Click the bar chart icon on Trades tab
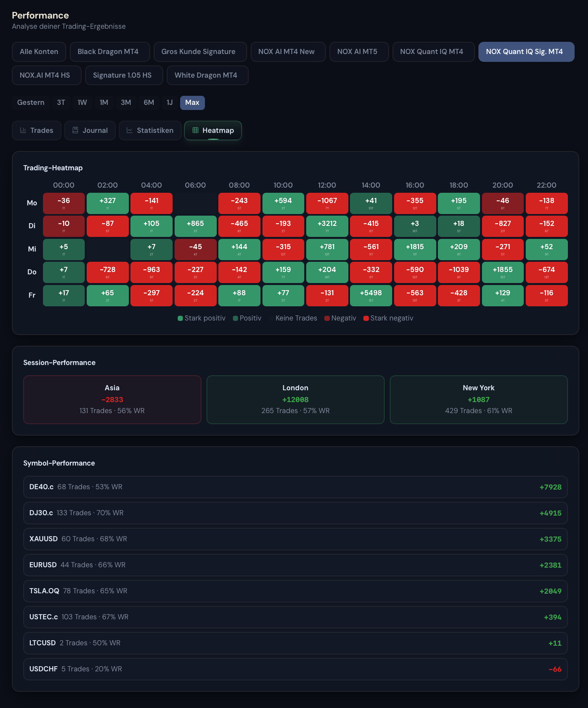 pyautogui.click(x=23, y=130)
